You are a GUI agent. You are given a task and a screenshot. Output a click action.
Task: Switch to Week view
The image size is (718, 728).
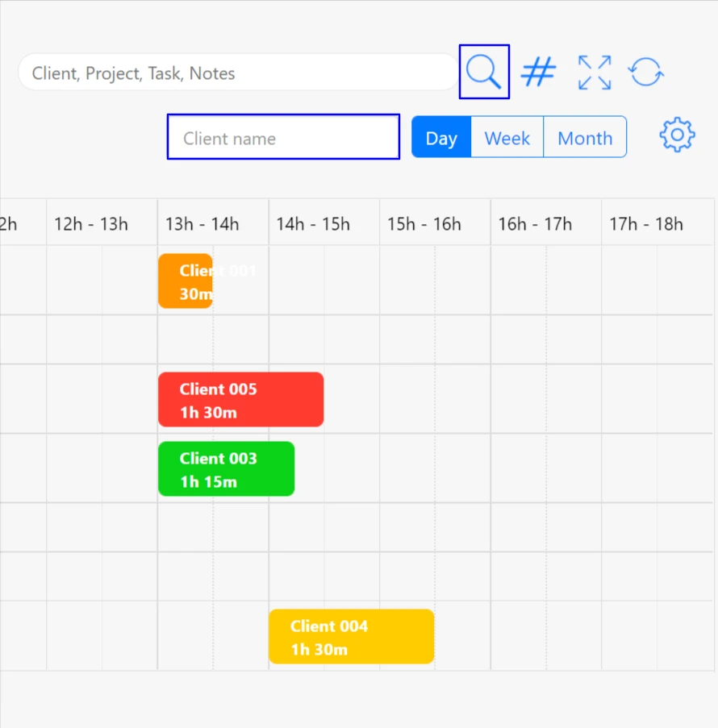coord(507,137)
